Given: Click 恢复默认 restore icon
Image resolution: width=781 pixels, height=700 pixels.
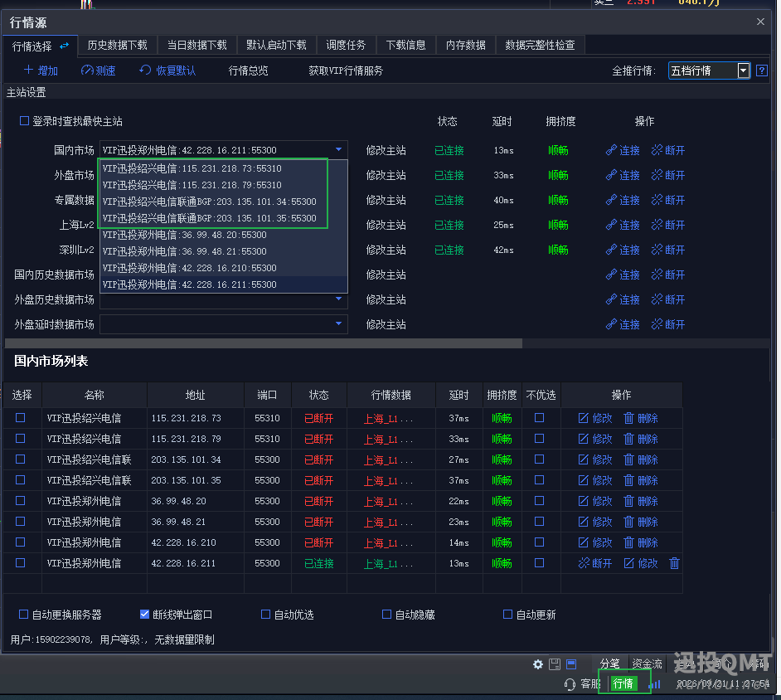Looking at the screenshot, I should click(145, 70).
